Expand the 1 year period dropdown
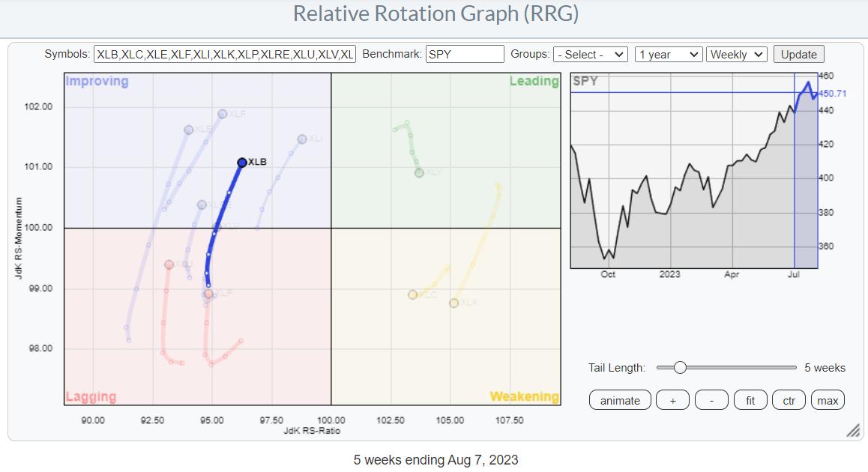This screenshot has width=868, height=472. 668,55
